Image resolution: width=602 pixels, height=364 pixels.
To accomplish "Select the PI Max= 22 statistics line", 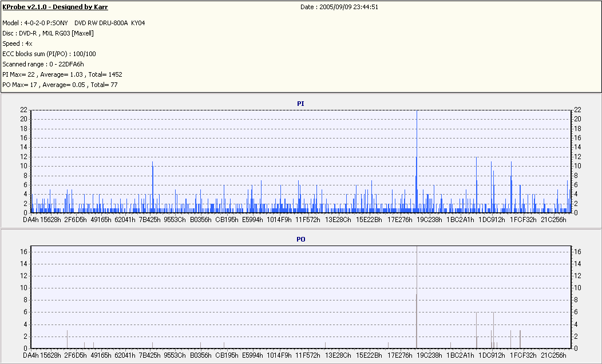I will point(62,74).
